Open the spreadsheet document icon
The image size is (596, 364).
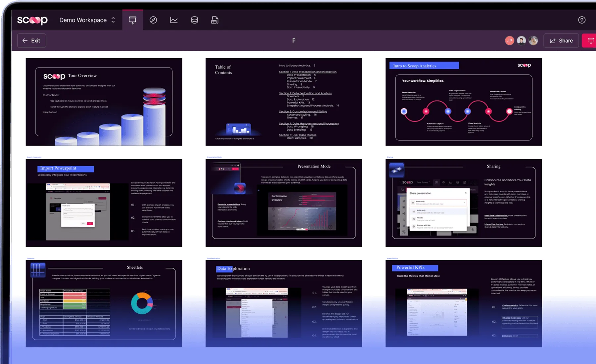pos(215,20)
